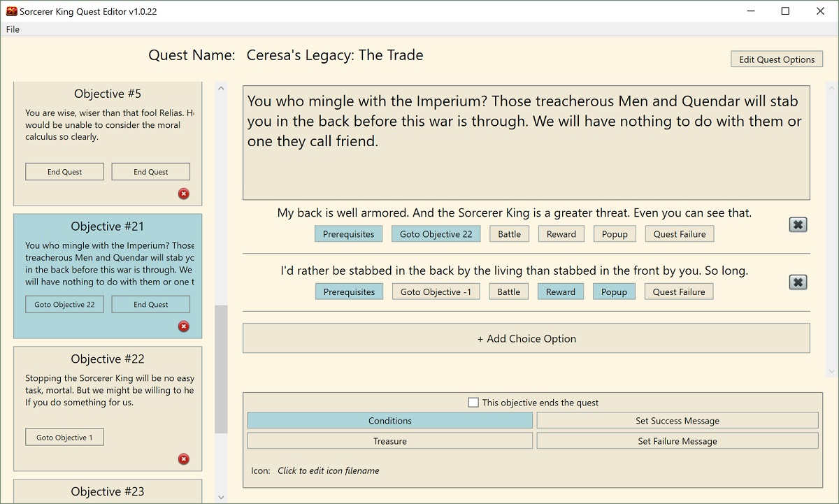Remove the 'I'd rather be stabbed' choice
Screen dimensions: 839x504
point(798,282)
